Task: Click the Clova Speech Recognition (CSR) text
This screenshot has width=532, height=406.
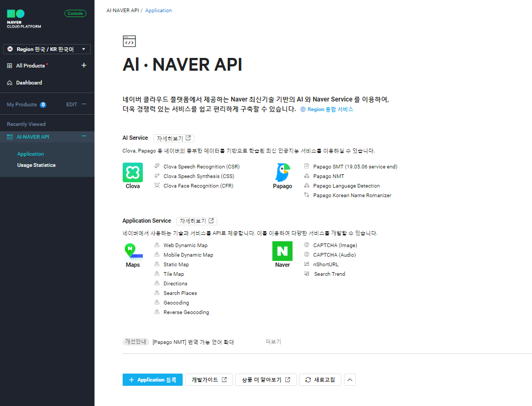Action: pos(202,167)
